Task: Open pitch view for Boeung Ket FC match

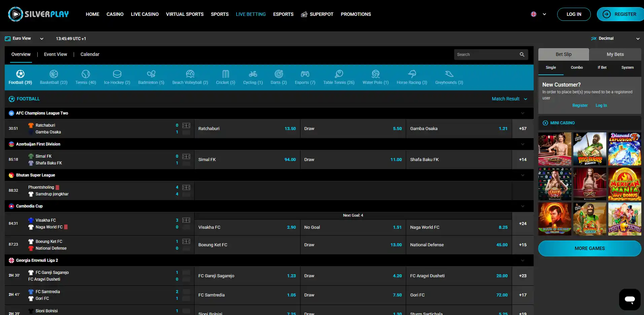Action: pyautogui.click(x=186, y=242)
